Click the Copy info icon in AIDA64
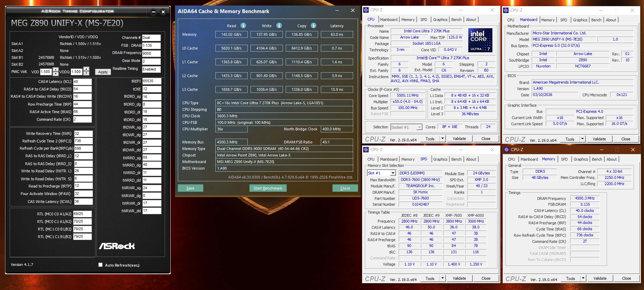The height and width of the screenshot is (290, 644). coord(314,25)
